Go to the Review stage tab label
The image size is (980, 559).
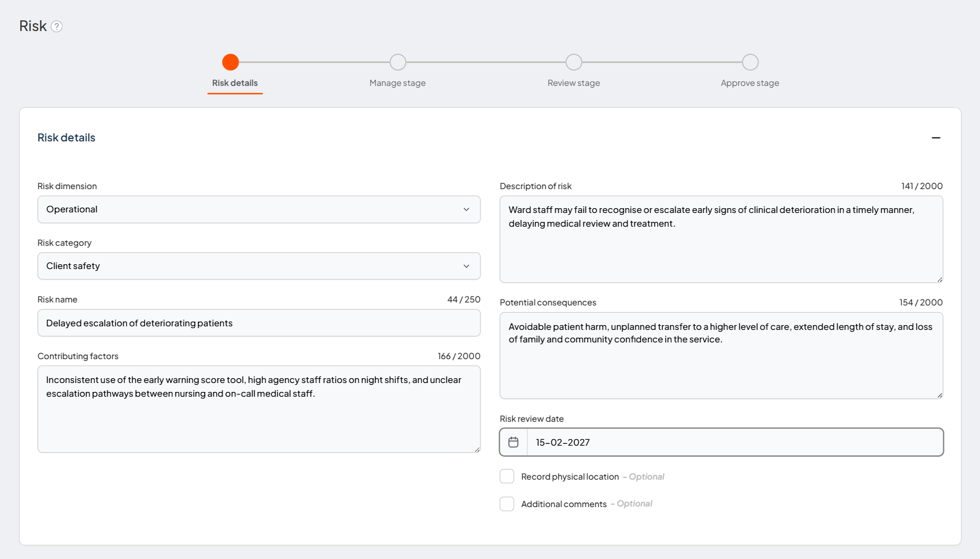(574, 83)
